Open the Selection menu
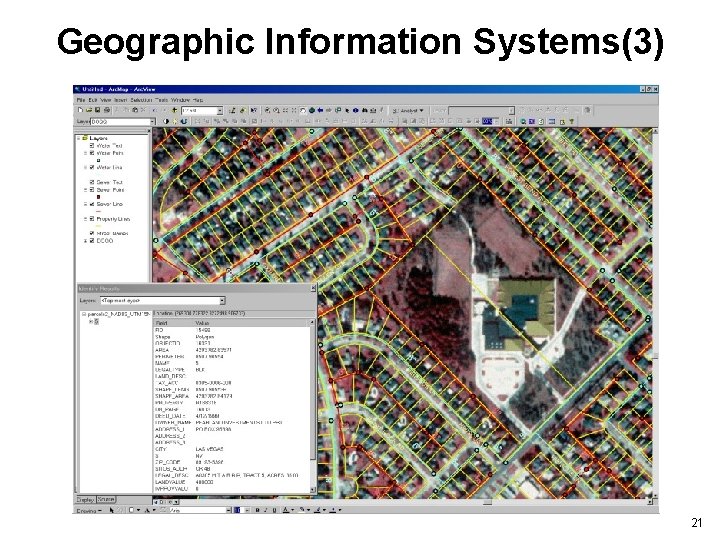 141,100
